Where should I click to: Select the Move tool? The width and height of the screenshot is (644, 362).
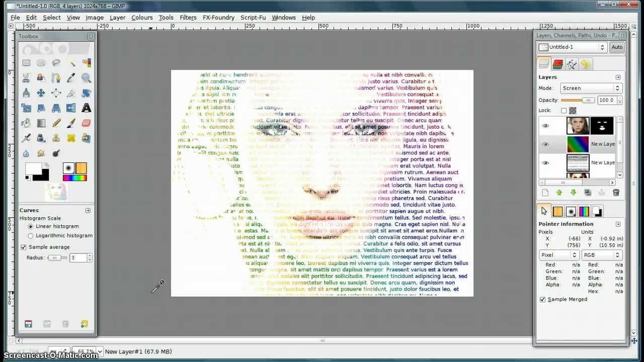41,93
